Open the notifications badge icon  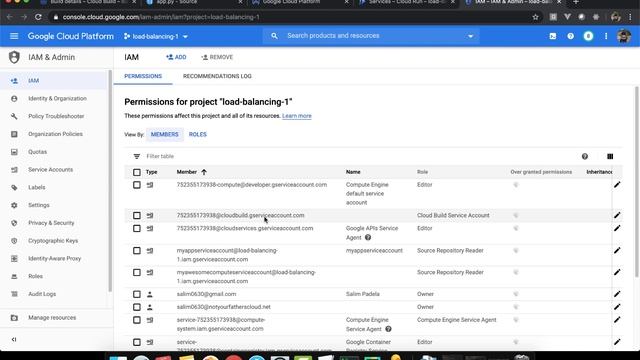coord(588,36)
